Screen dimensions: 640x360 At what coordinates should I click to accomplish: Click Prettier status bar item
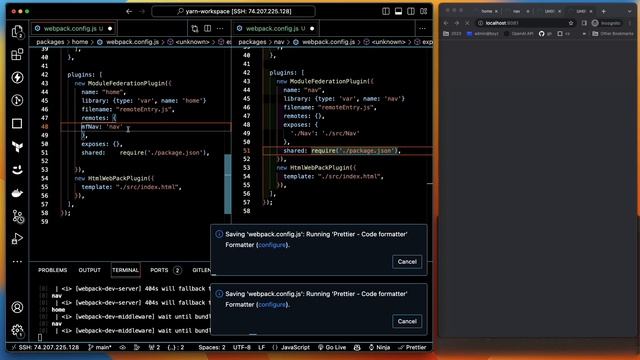click(412, 347)
